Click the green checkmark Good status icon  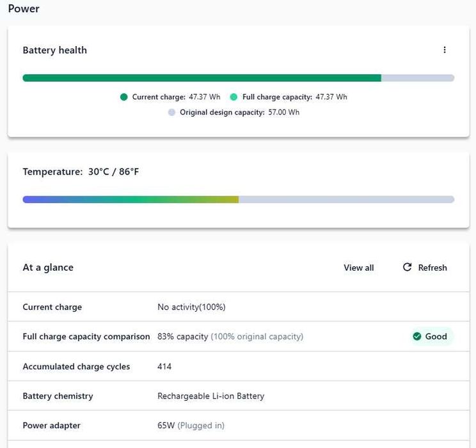coord(417,337)
